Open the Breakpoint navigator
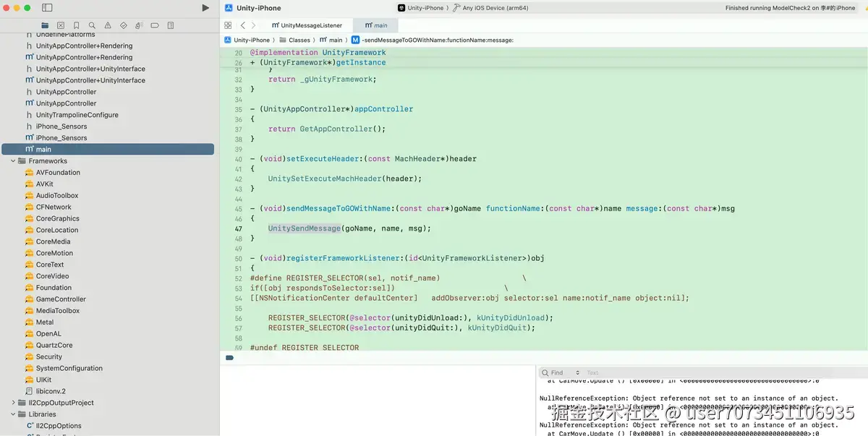This screenshot has width=868, height=436. (155, 25)
